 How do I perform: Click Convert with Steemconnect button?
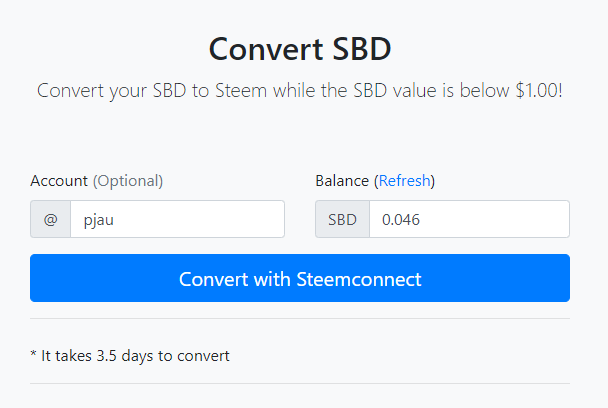(x=300, y=278)
